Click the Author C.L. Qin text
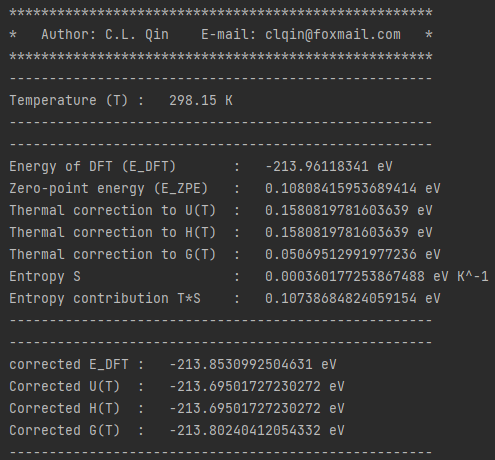The image size is (495, 460). (105, 35)
